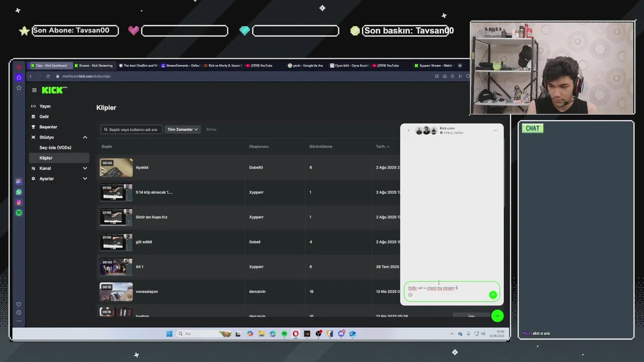Screen dimensions: 644x362
Task: Switch to Xypperr Stream browser tab
Action: pyautogui.click(x=434, y=65)
